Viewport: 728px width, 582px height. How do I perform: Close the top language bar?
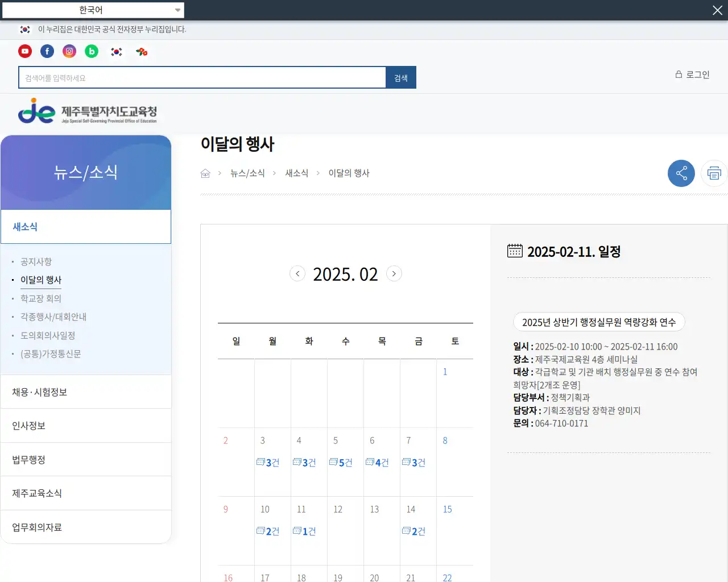[x=717, y=10]
